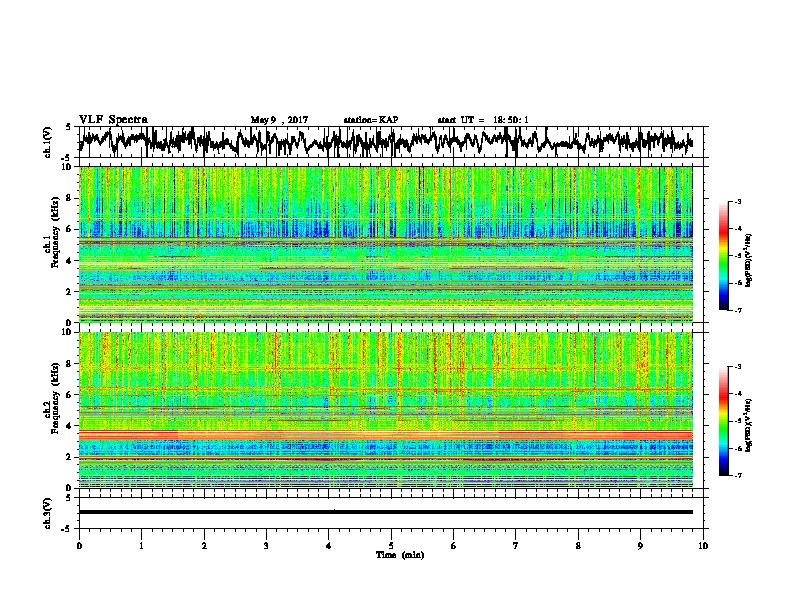Screen dimensions: 792x612
Task: Click the ch.2 colorbar log(PSD) label
Action: click(748, 425)
